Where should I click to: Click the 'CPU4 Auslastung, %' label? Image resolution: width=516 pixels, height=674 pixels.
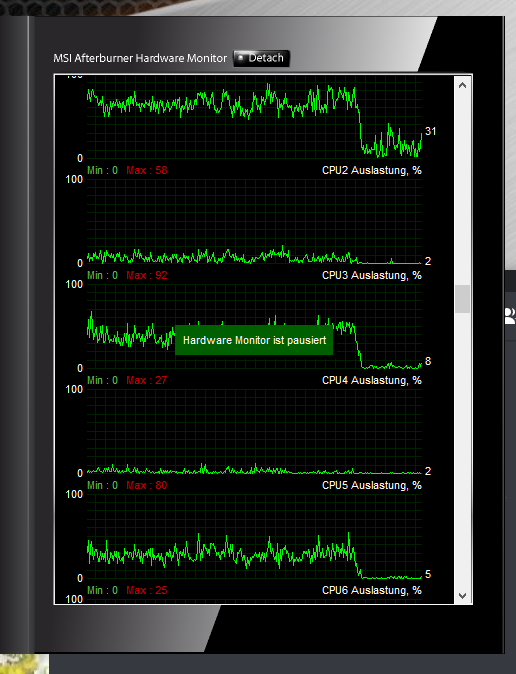point(372,380)
